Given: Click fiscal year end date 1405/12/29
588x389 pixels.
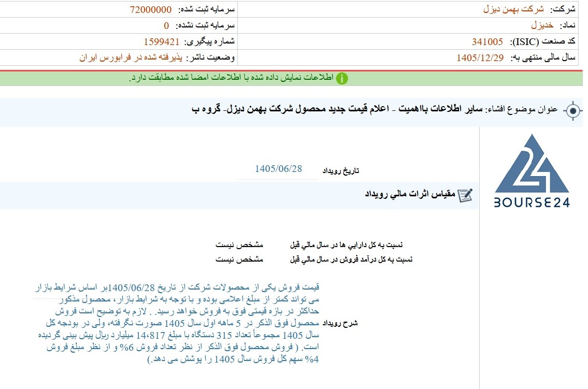Looking at the screenshot, I should pyautogui.click(x=480, y=57).
